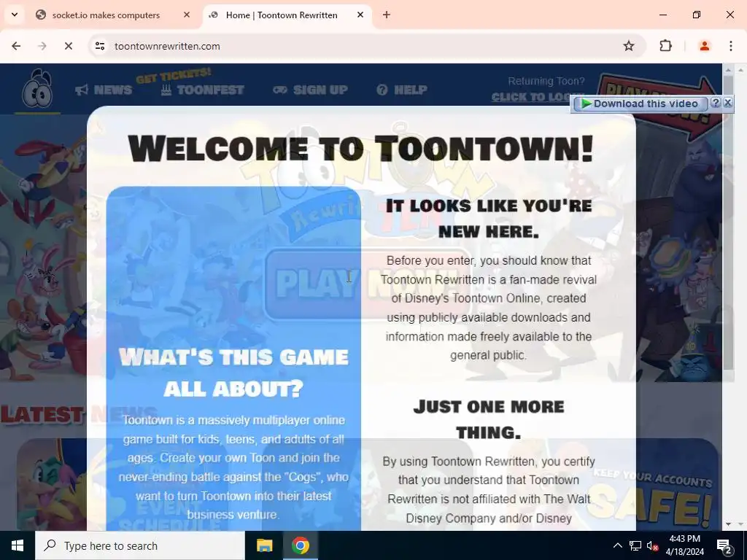Click the Play Now button behind dialog
Viewport: 747px width, 560px height.
(367, 284)
